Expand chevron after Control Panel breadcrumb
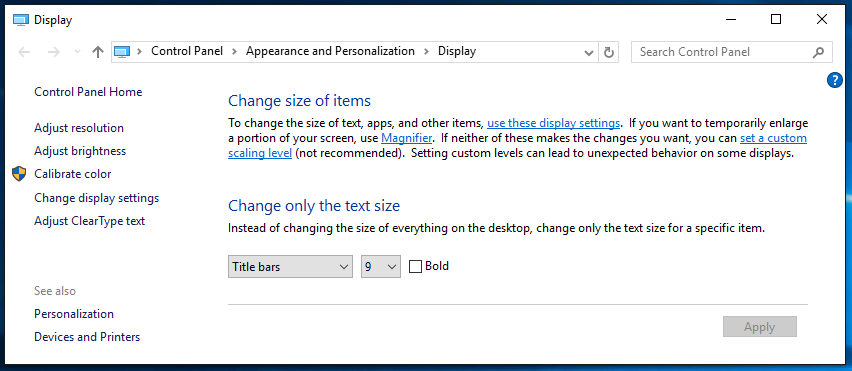This screenshot has width=852, height=371. coord(234,52)
